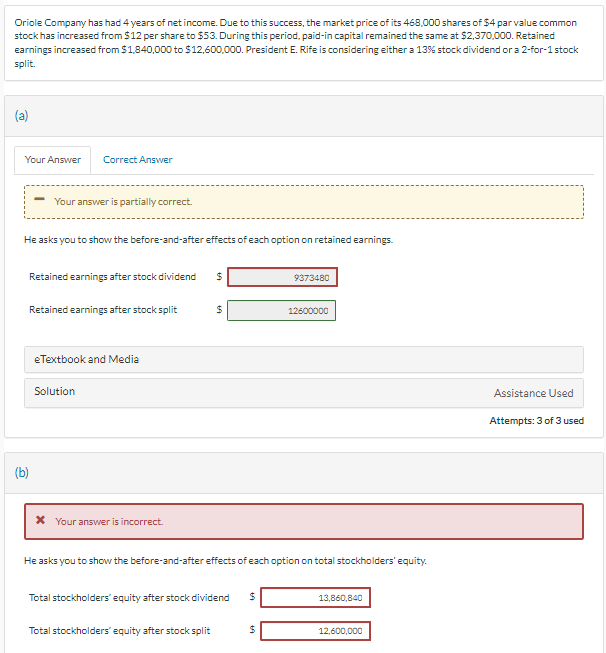Open the Correct Answer tab
Image resolution: width=606 pixels, height=653 pixels.
137,160
